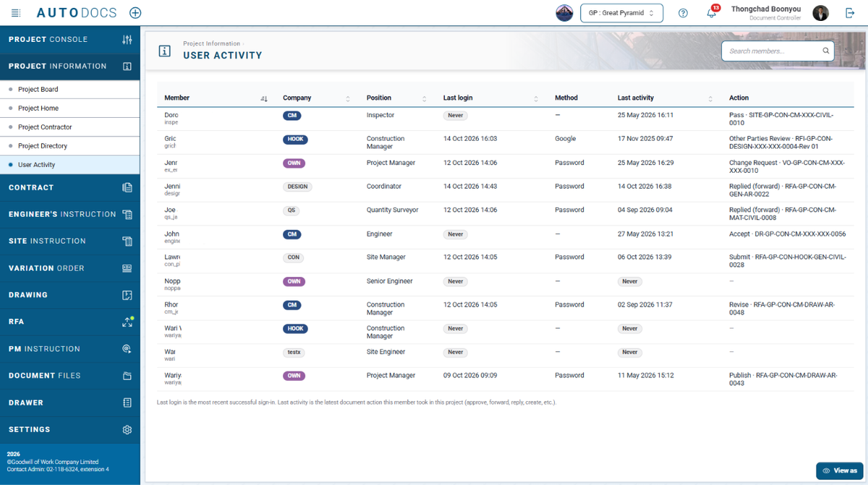Click the HOOK badge in Gric row
This screenshot has height=485, width=868.
click(295, 139)
